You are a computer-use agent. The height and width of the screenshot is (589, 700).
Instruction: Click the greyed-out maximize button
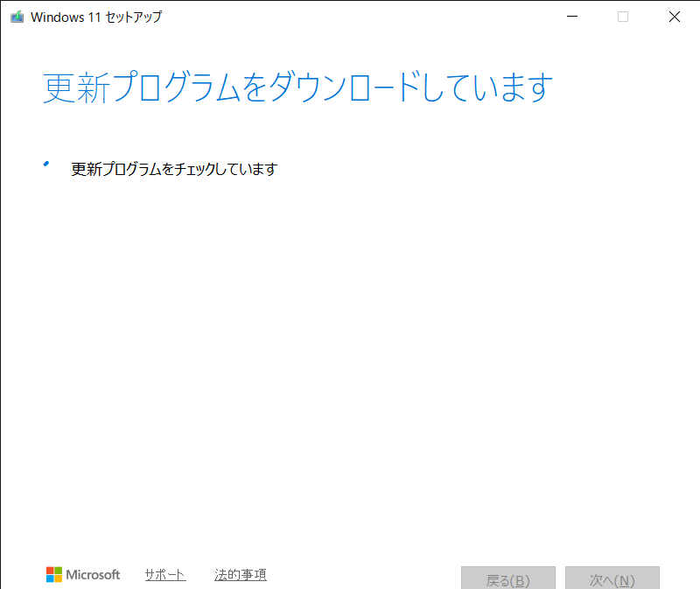point(623,17)
